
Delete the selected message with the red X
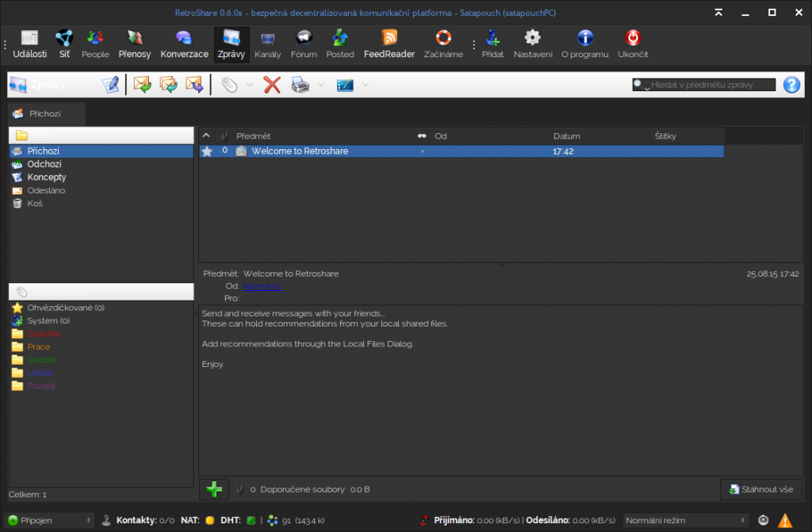(272, 84)
